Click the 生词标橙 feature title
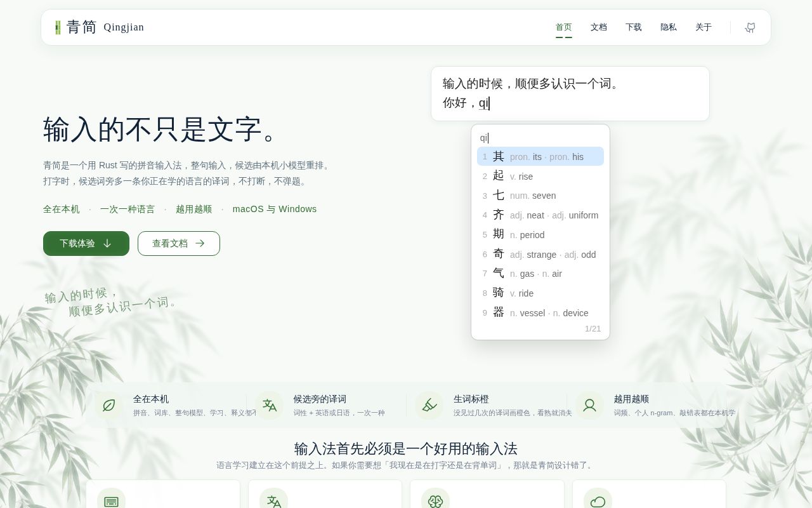 click(x=471, y=399)
